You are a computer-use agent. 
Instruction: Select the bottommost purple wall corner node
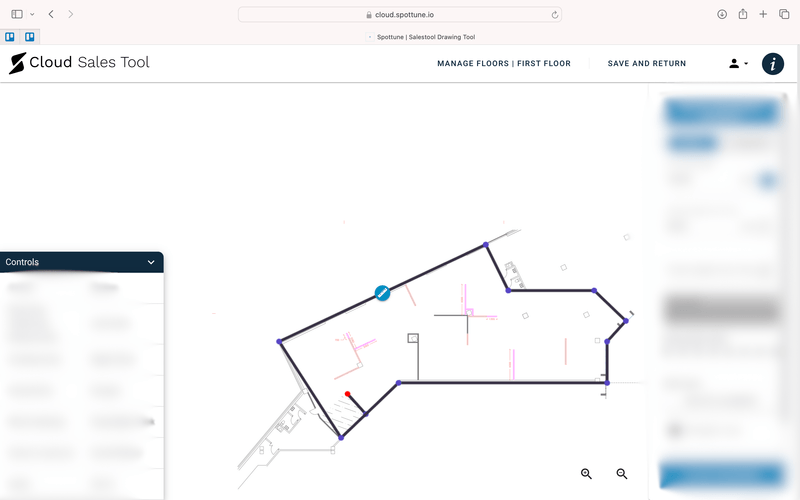point(341,438)
